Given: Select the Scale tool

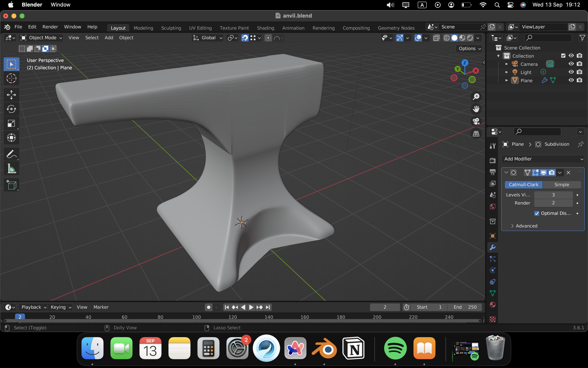Looking at the screenshot, I should pos(11,123).
